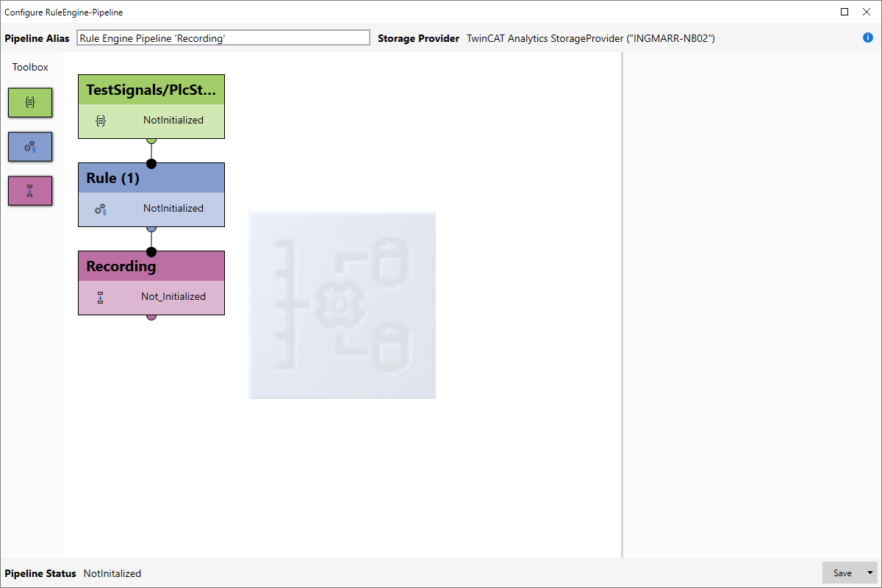Click the blue output connector under Rule (1)

151,229
